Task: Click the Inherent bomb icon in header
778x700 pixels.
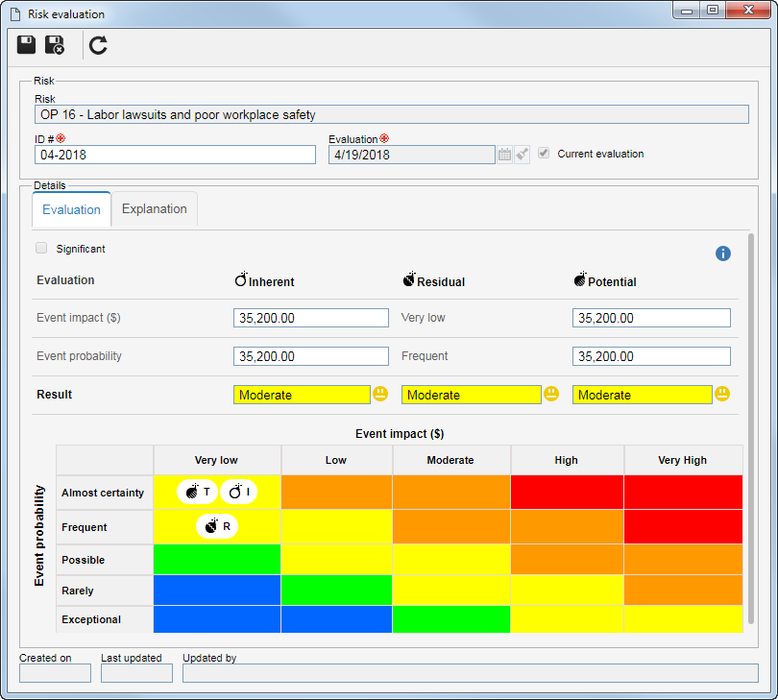Action: point(241,279)
